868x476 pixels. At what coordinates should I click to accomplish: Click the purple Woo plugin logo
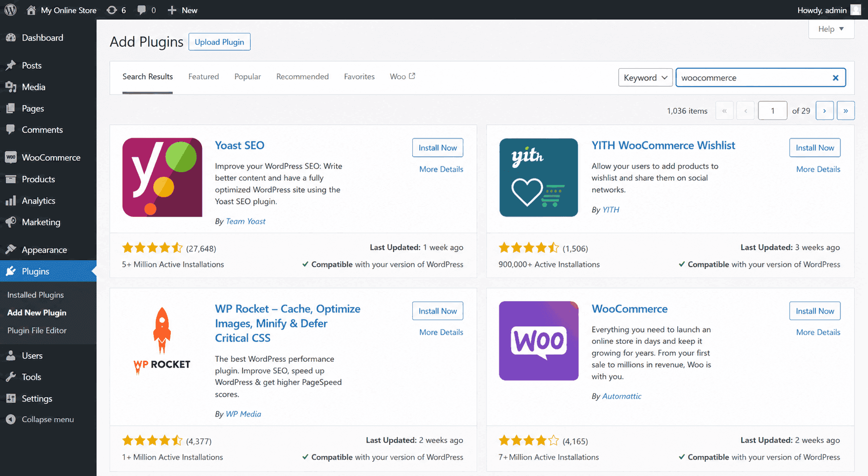pos(539,341)
